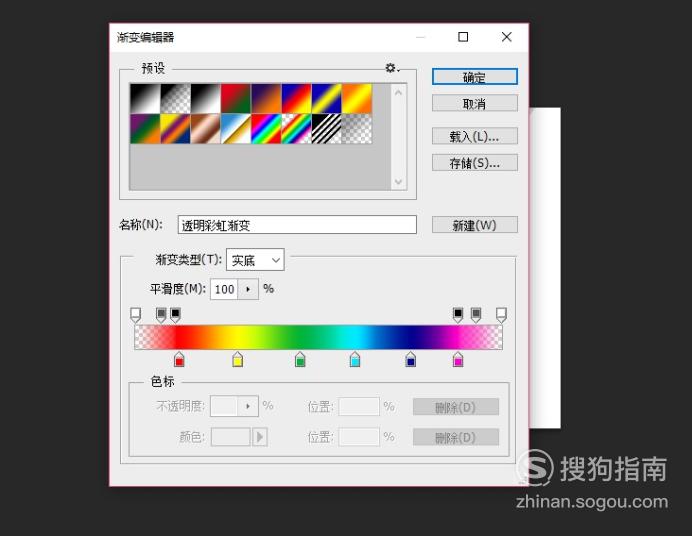Select the magenta color stop
This screenshot has width=692, height=536.
tap(458, 360)
